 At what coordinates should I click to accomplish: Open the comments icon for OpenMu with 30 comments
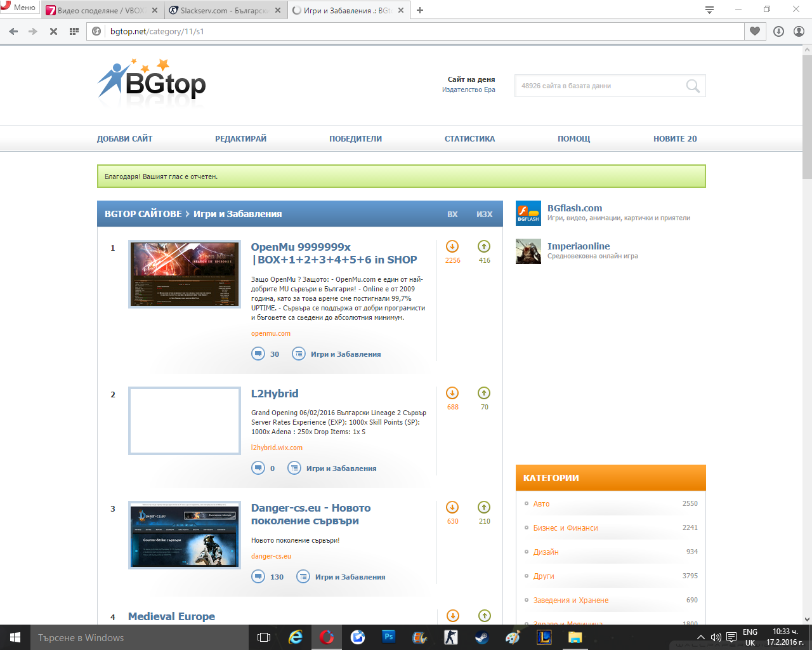click(258, 354)
